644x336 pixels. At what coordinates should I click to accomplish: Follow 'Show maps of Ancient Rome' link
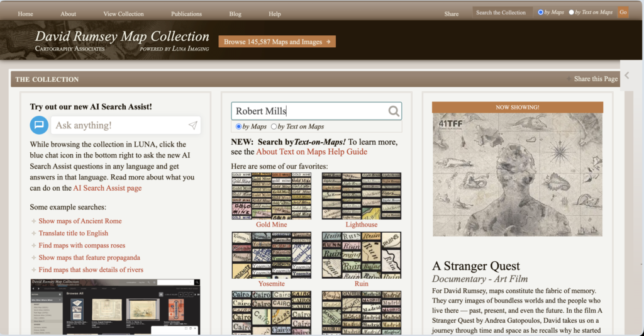point(80,221)
